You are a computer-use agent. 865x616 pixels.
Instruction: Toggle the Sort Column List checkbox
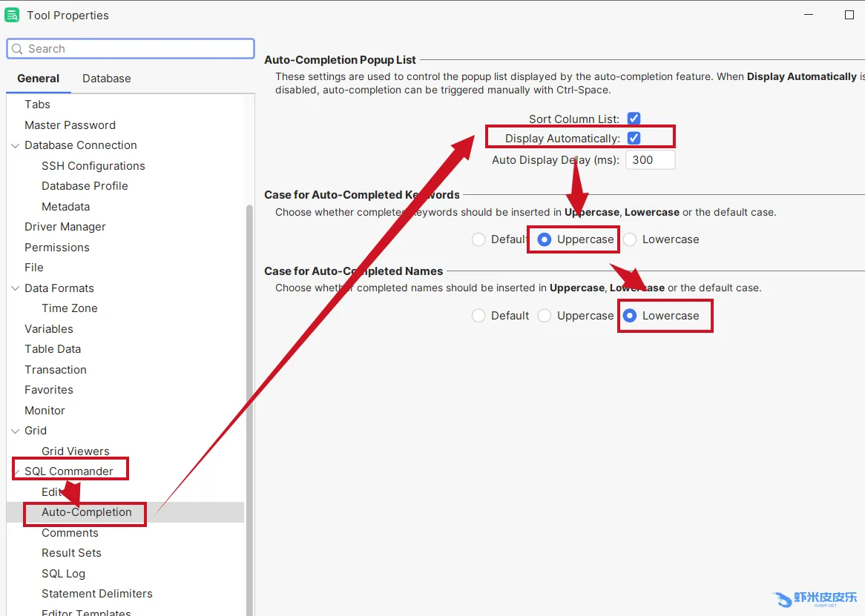point(634,119)
